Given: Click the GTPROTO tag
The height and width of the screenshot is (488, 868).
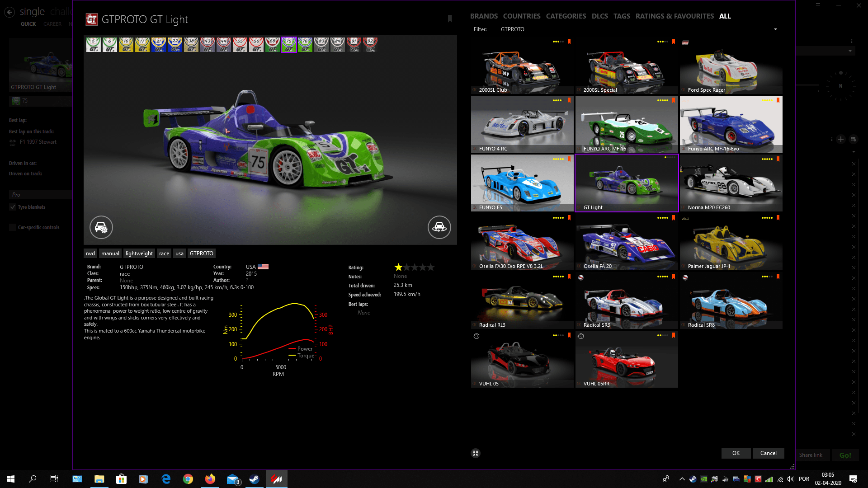Looking at the screenshot, I should 202,253.
